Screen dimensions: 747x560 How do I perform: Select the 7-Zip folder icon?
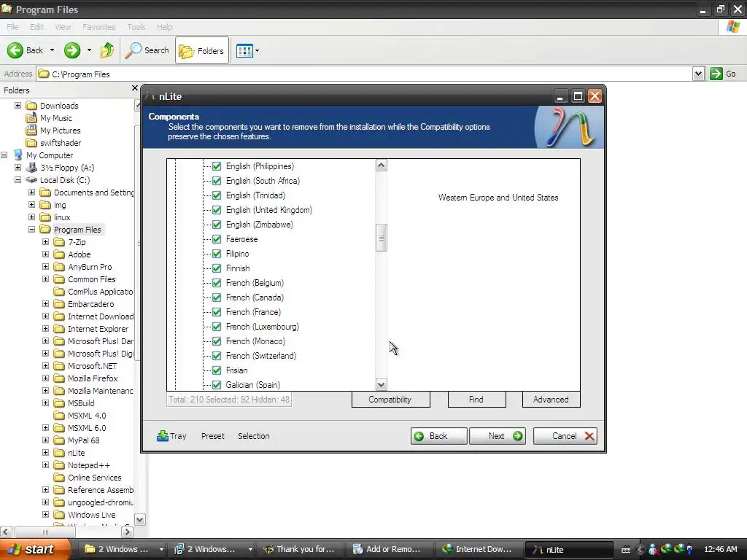[59, 242]
